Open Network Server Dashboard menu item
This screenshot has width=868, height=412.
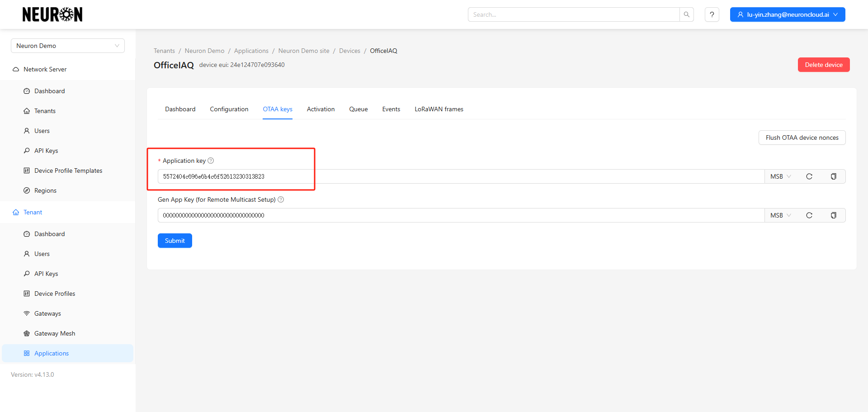point(68,91)
